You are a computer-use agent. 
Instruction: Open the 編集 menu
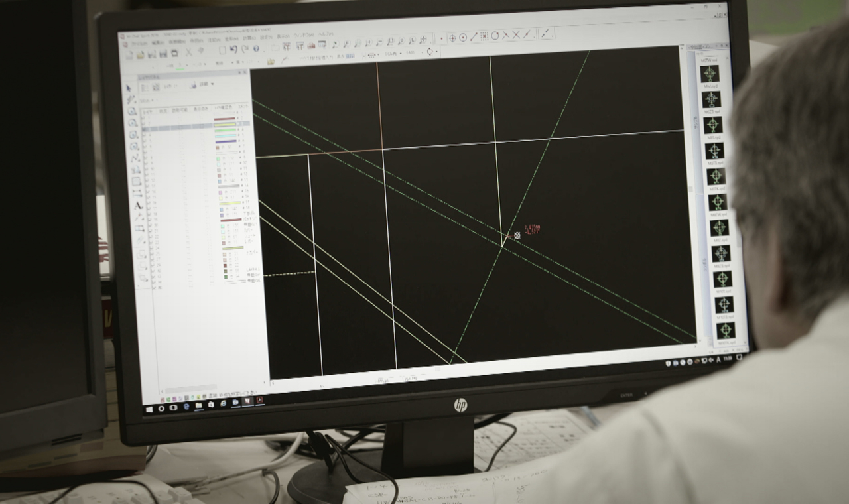tap(158, 43)
